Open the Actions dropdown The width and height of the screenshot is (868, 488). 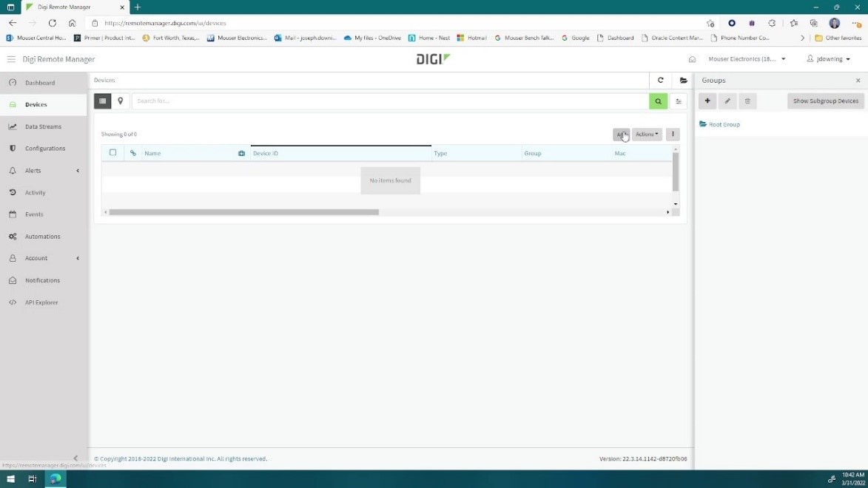pyautogui.click(x=646, y=135)
